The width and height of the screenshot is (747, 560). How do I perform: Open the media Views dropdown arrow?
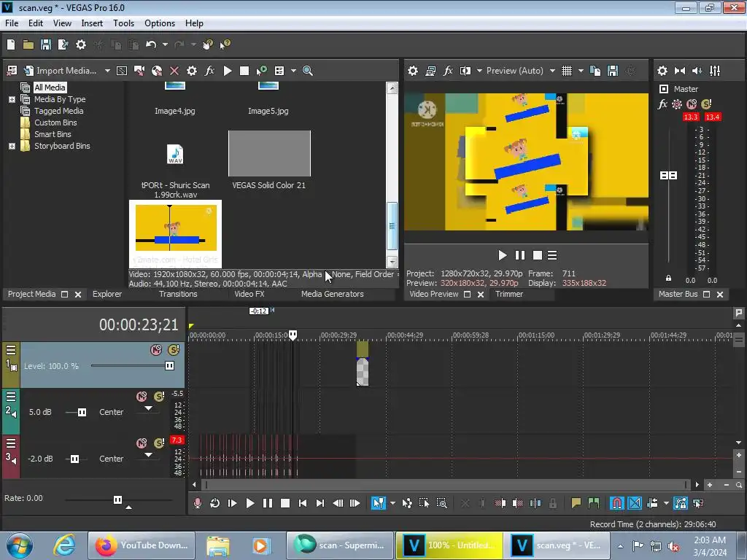[x=293, y=71]
